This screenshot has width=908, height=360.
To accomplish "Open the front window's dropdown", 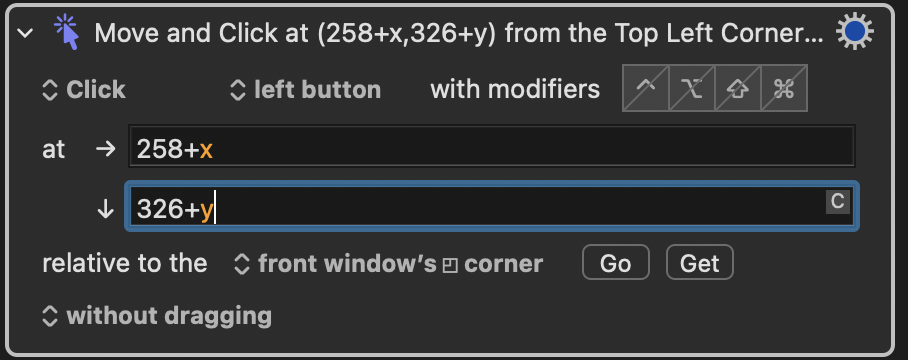I will 335,264.
